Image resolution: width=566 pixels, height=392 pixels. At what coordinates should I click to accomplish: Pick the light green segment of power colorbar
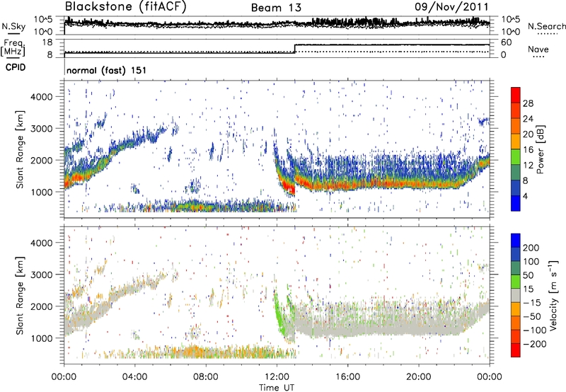[516, 156]
